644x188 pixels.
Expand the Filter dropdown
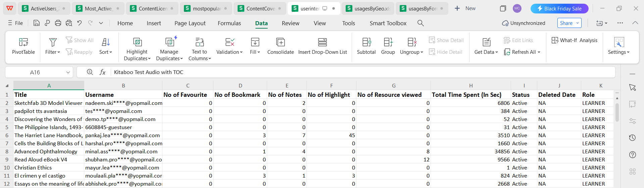pyautogui.click(x=53, y=52)
